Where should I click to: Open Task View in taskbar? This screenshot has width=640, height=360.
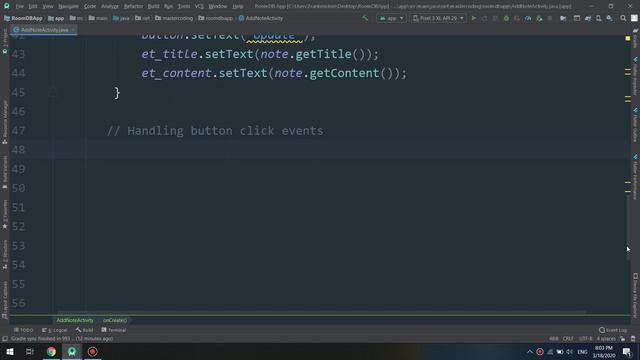[x=30, y=351]
